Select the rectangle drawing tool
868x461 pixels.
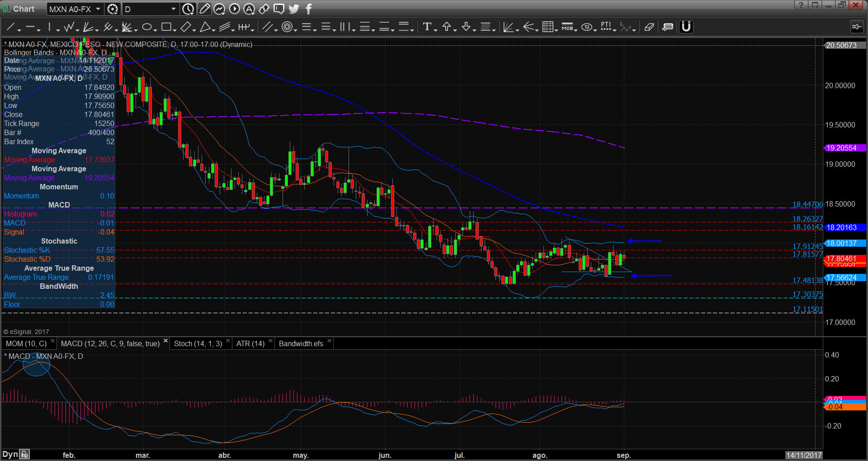[x=166, y=27]
